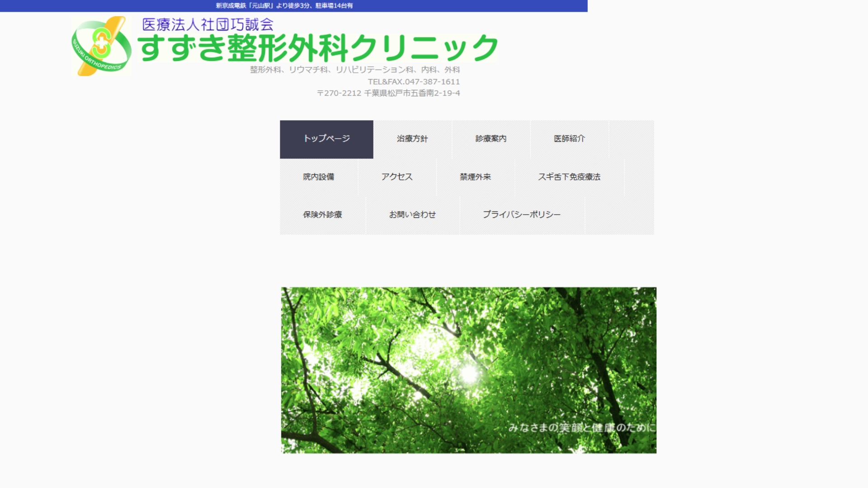Image resolution: width=868 pixels, height=488 pixels.
Task: Open the アクセス page
Action: tap(397, 177)
